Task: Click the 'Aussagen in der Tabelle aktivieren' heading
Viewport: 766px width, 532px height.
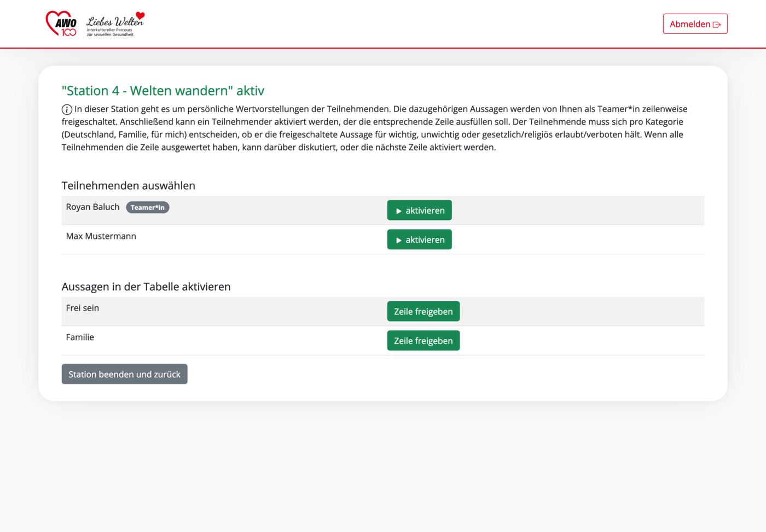Action: click(146, 287)
